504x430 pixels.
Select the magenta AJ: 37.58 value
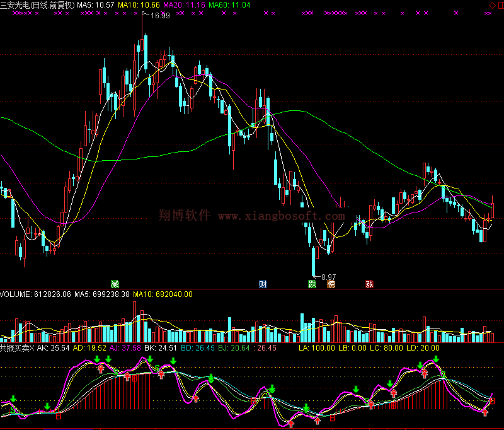[x=125, y=348]
